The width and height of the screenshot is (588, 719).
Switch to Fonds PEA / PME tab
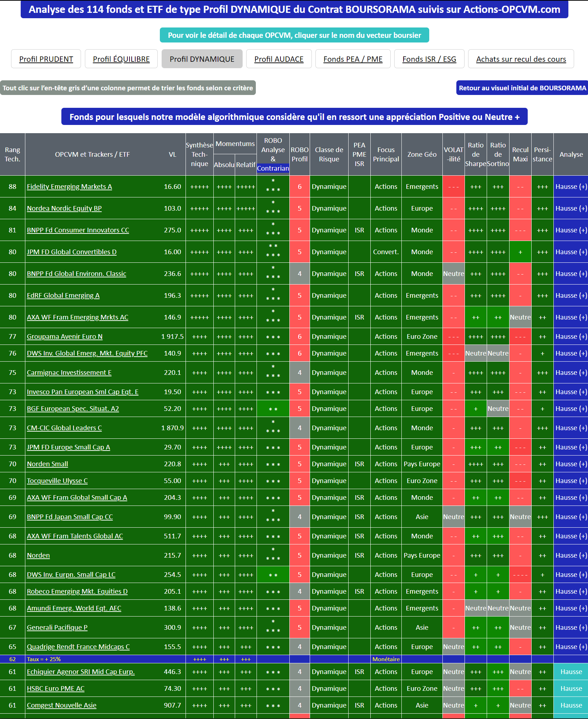coord(353,59)
